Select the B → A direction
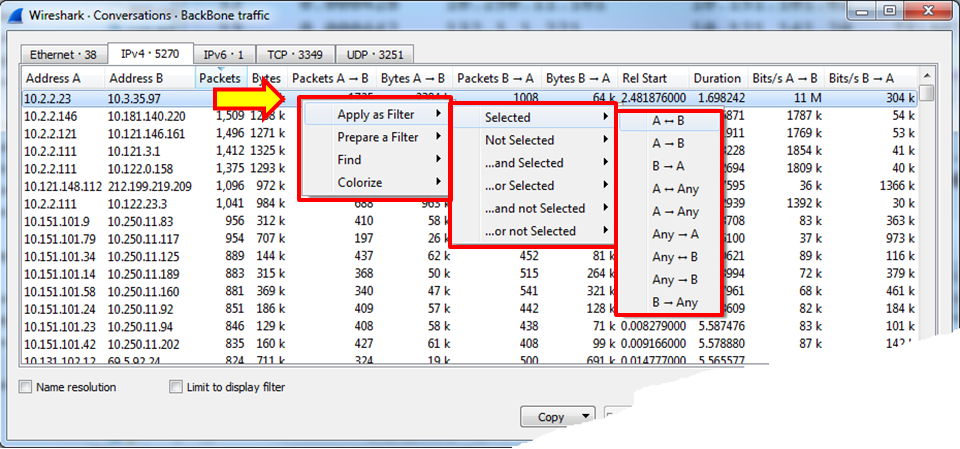The image size is (960, 449). [669, 166]
